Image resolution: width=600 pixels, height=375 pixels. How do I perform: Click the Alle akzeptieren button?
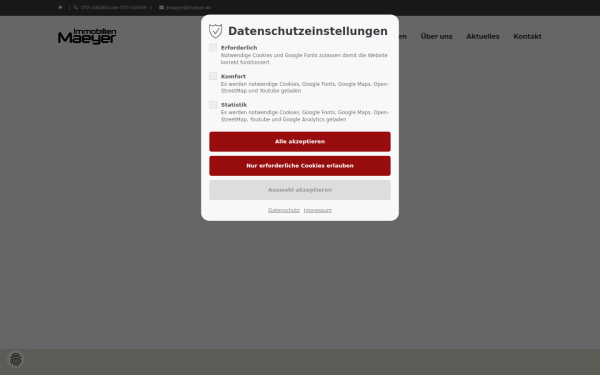point(300,142)
